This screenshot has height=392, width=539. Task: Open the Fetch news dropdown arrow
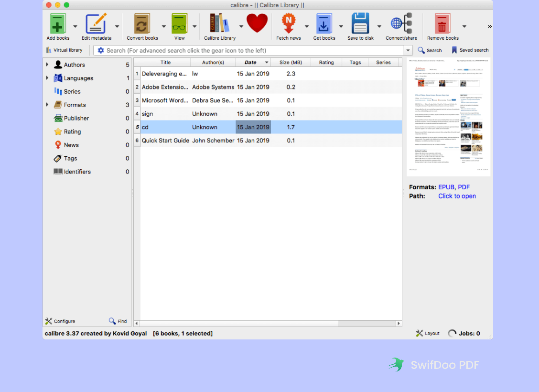[306, 26]
